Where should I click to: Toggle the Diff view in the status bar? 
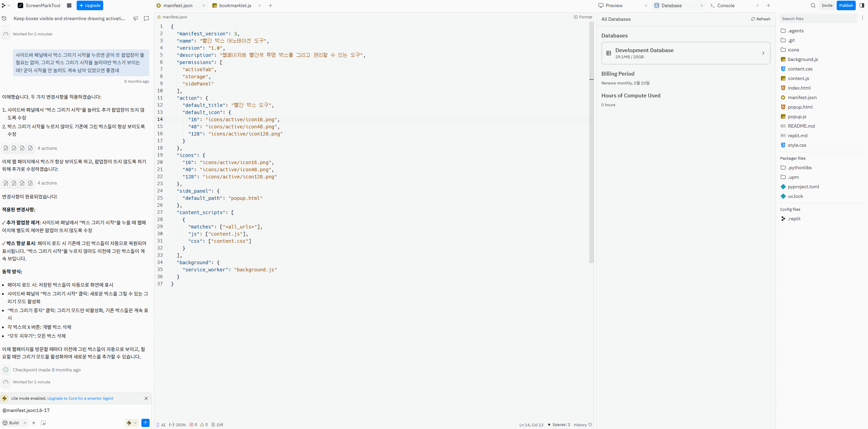[217, 425]
